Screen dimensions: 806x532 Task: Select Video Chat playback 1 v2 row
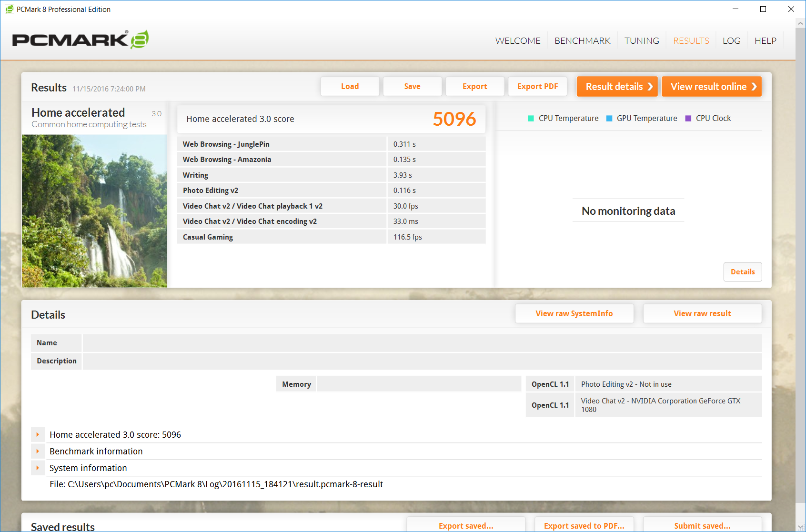331,206
